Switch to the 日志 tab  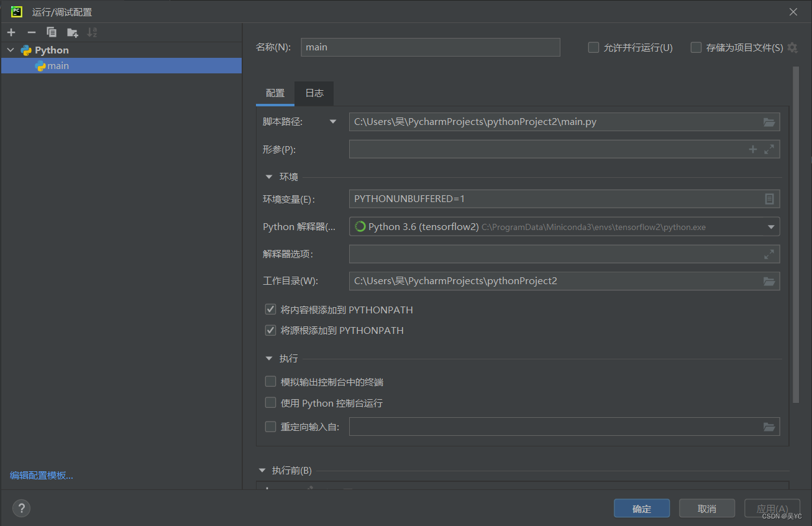point(314,93)
